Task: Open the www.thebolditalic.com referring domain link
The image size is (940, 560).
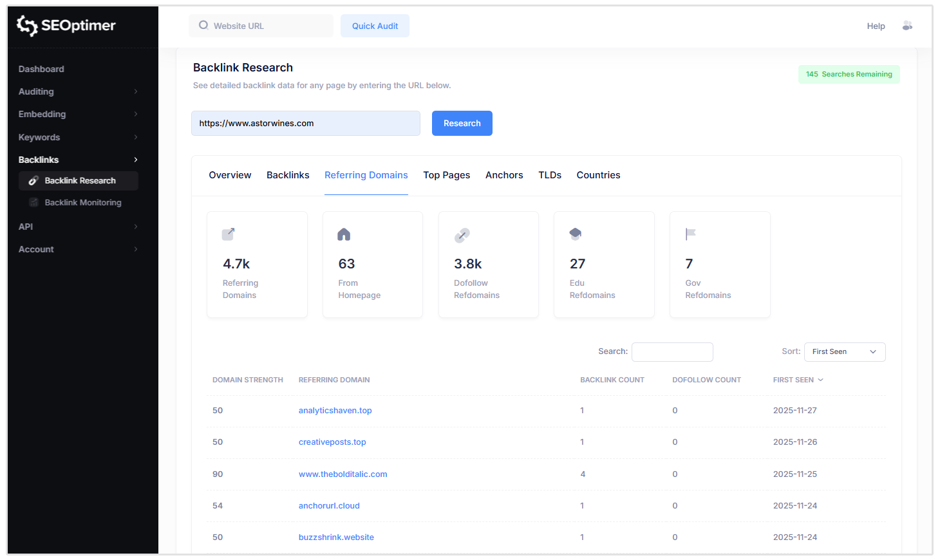Action: coord(343,474)
